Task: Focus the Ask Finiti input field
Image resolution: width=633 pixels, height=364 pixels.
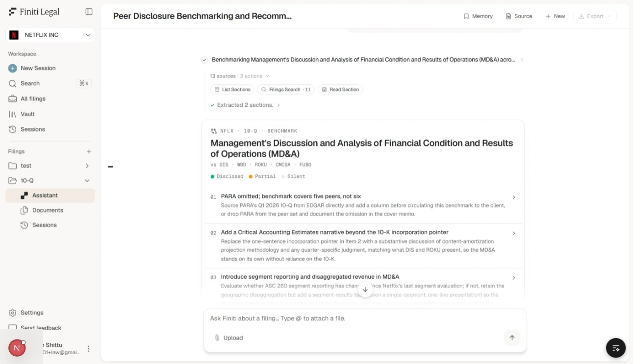Action: click(365, 318)
